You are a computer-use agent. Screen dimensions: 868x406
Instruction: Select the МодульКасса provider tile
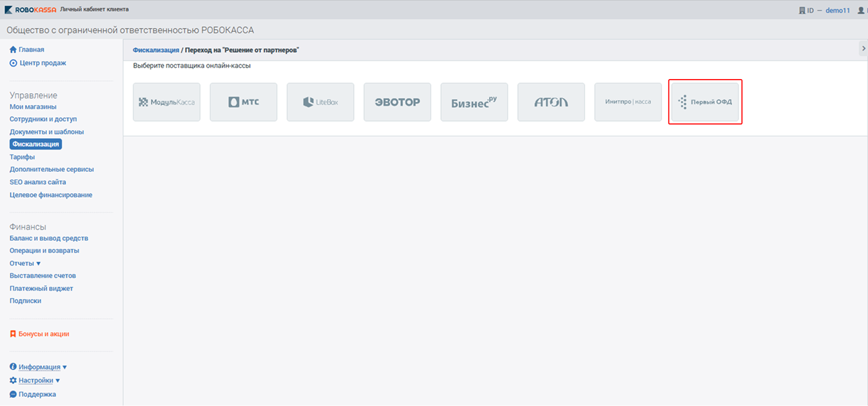[x=167, y=102]
